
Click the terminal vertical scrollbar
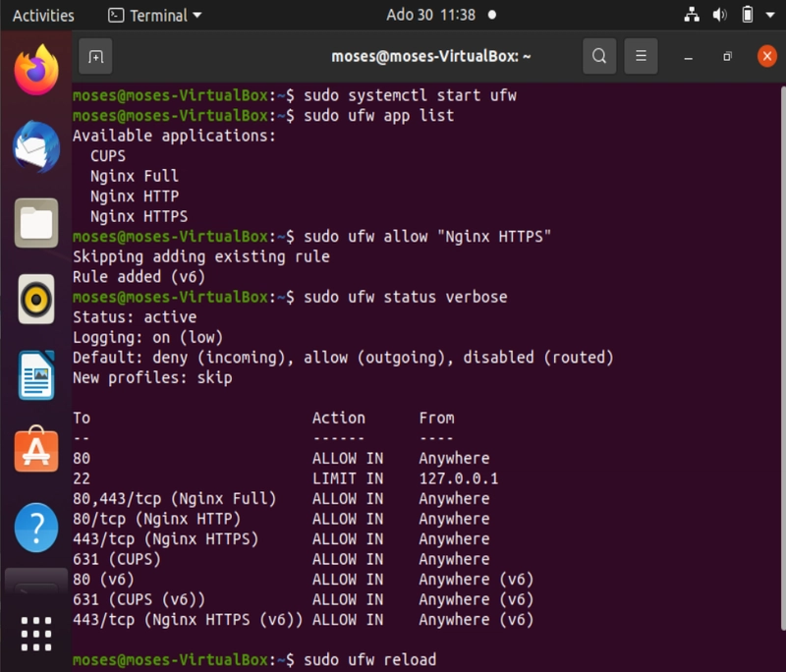[x=783, y=358]
